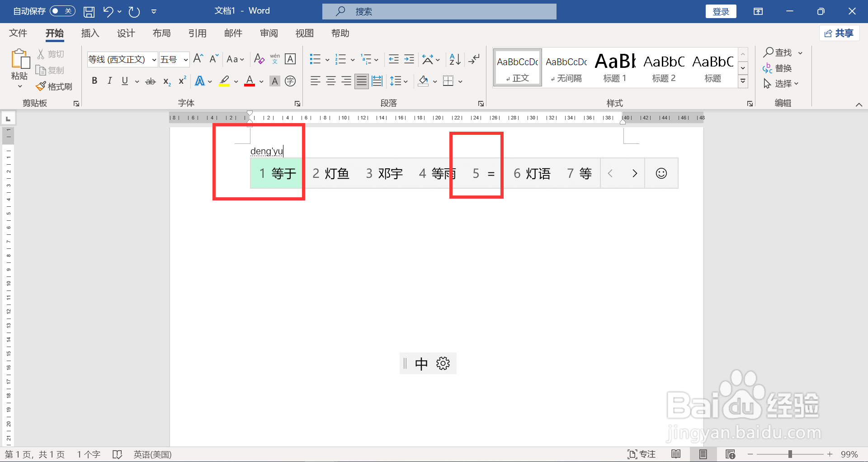Click the Redo/Repeat icon
The width and height of the screenshot is (868, 462).
pos(134,11)
